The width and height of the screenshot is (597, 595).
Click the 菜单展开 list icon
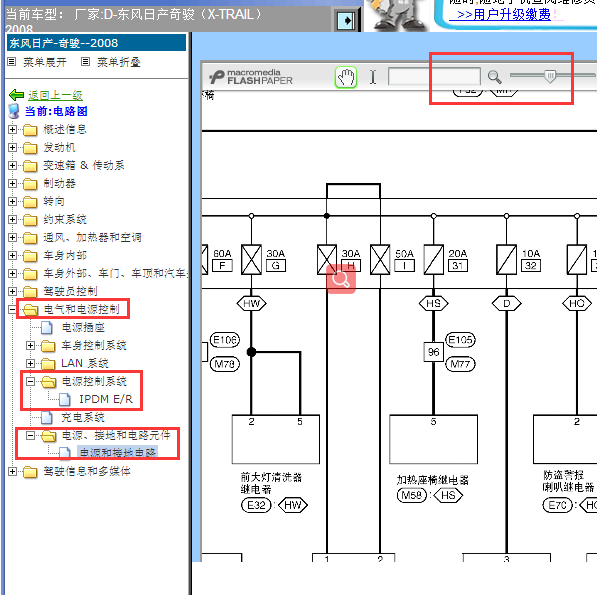pyautogui.click(x=12, y=62)
